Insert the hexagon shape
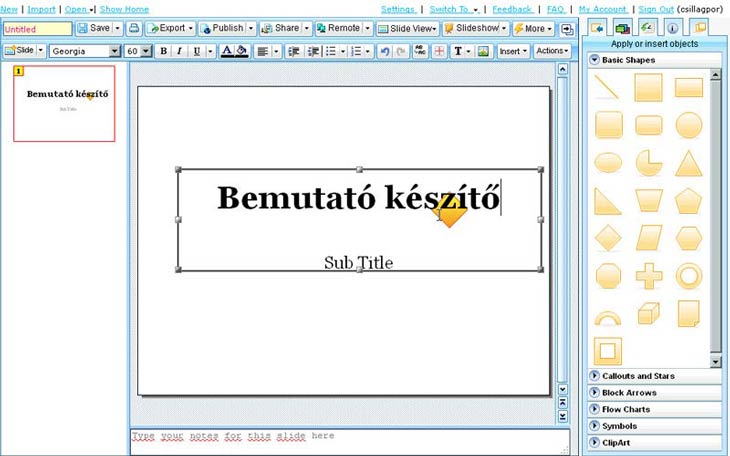Image resolution: width=730 pixels, height=456 pixels. 689,238
